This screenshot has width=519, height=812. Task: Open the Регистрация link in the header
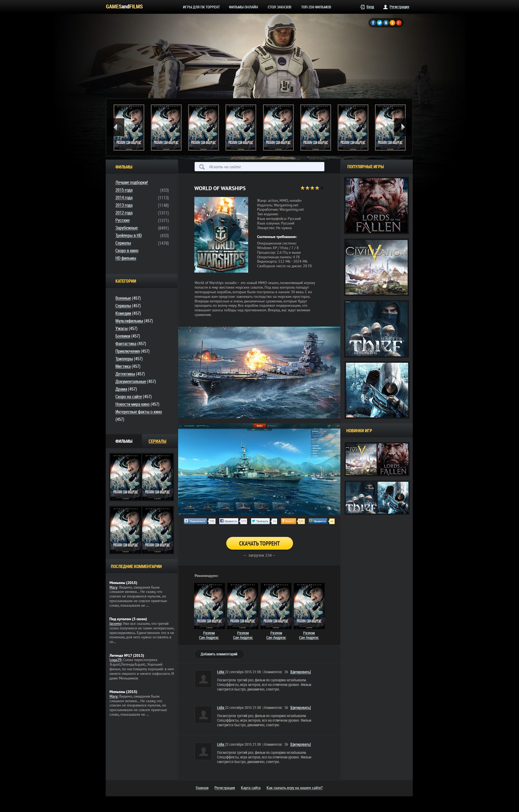[x=399, y=7]
